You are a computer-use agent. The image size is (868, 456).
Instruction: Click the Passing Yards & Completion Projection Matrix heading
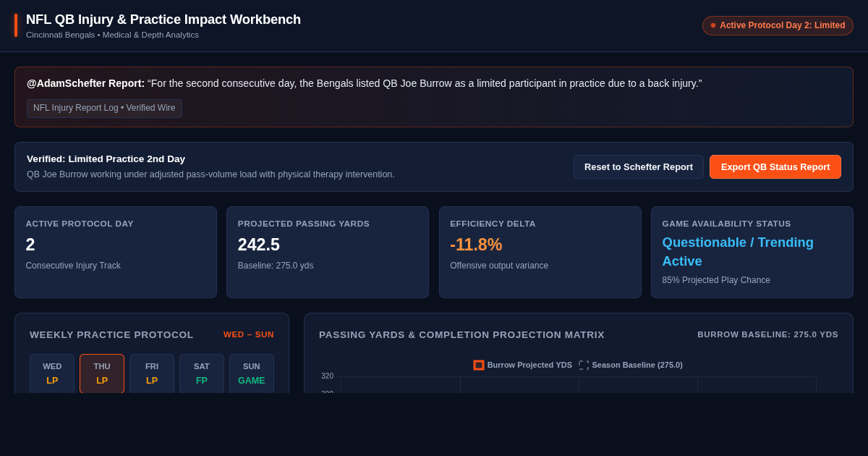pyautogui.click(x=461, y=334)
